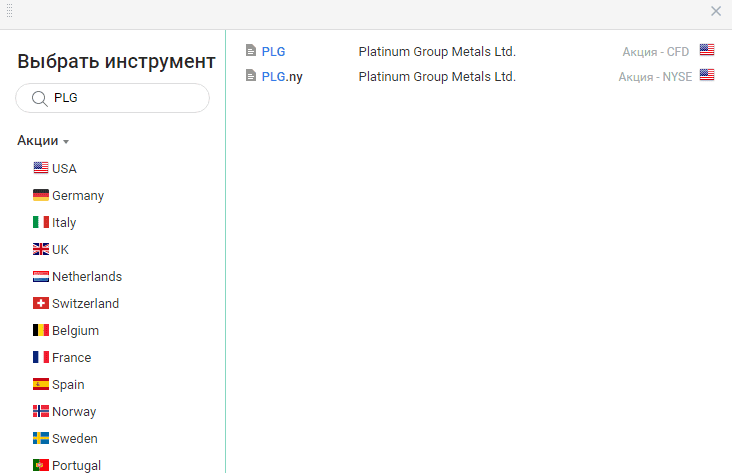Select Platinum Group Metals Ltd. NYSE row name
Viewport: 732px width, 473px height.
437,77
